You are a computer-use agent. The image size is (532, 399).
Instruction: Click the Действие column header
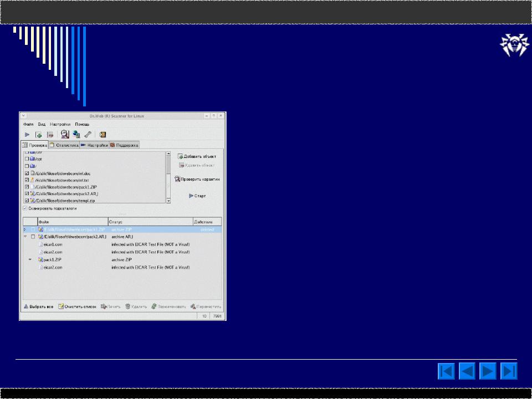[x=207, y=222]
